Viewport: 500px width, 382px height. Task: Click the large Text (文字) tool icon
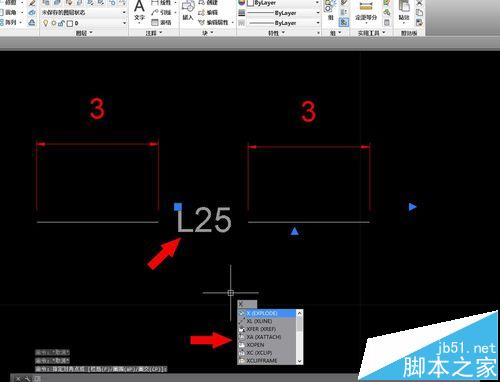click(139, 6)
